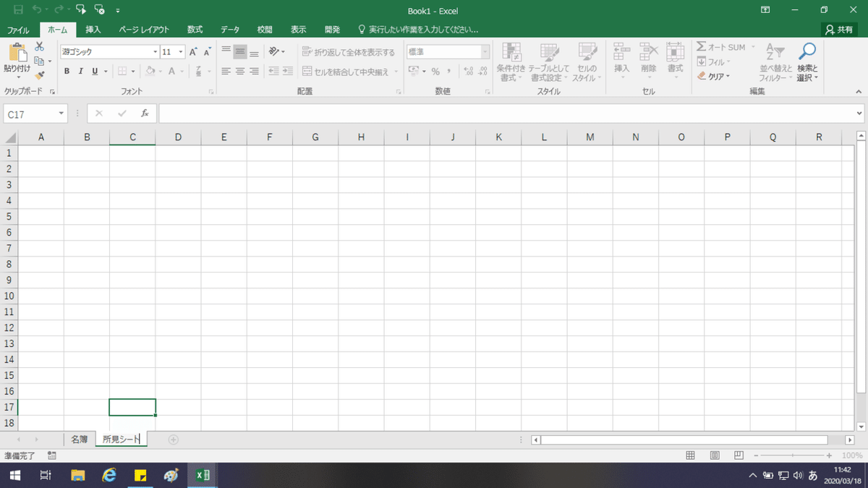
Task: Toggle align text right
Action: pos(254,72)
